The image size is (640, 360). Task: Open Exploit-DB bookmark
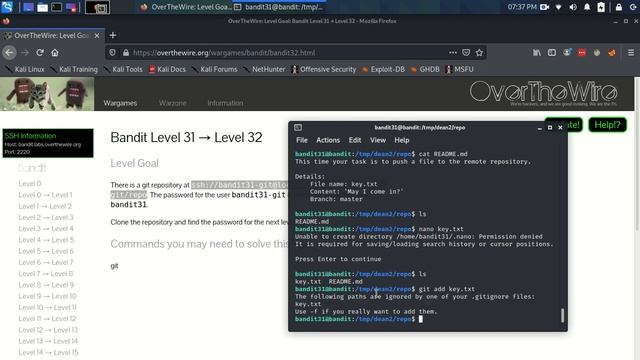tap(383, 69)
